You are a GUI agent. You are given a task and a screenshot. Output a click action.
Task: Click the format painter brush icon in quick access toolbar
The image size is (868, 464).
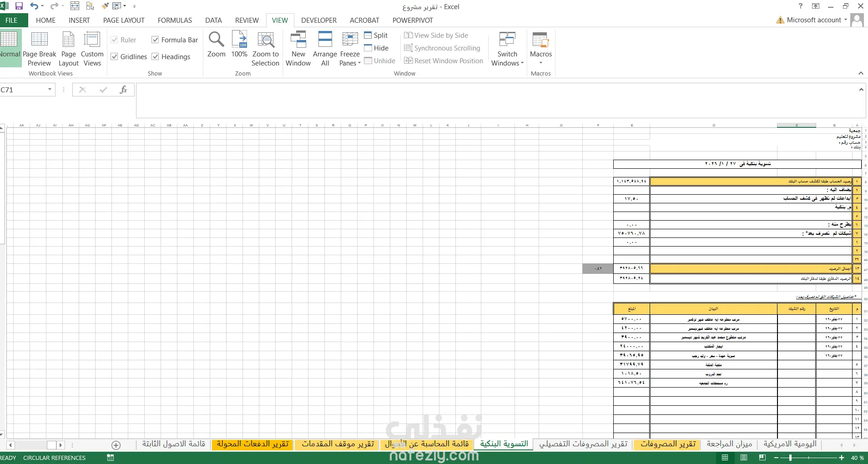[x=105, y=6]
